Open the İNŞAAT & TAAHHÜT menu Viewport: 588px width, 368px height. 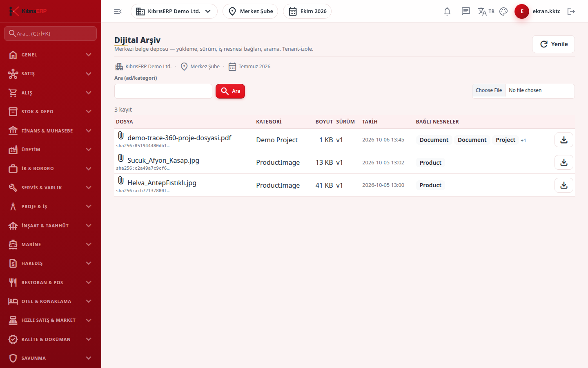pos(51,226)
